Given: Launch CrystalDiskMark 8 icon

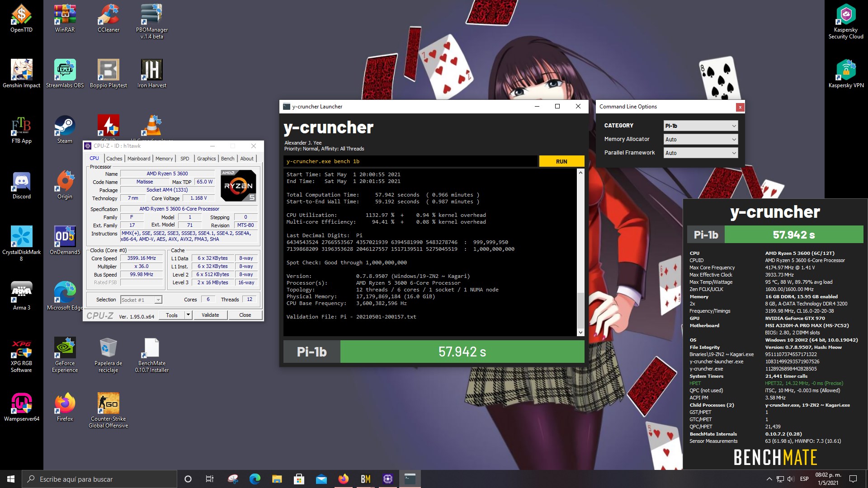Looking at the screenshot, I should pyautogui.click(x=21, y=244).
